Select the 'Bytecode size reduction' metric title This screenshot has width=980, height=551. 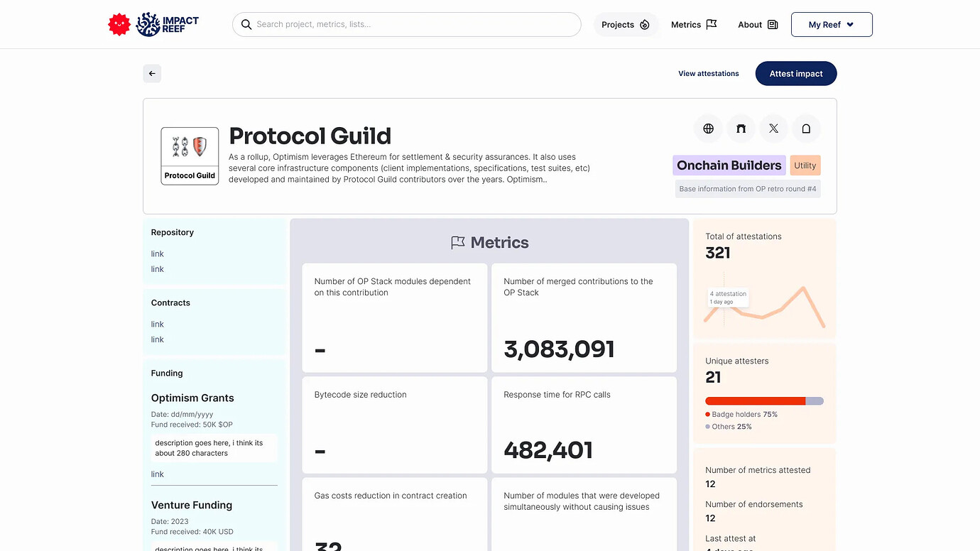361,395
